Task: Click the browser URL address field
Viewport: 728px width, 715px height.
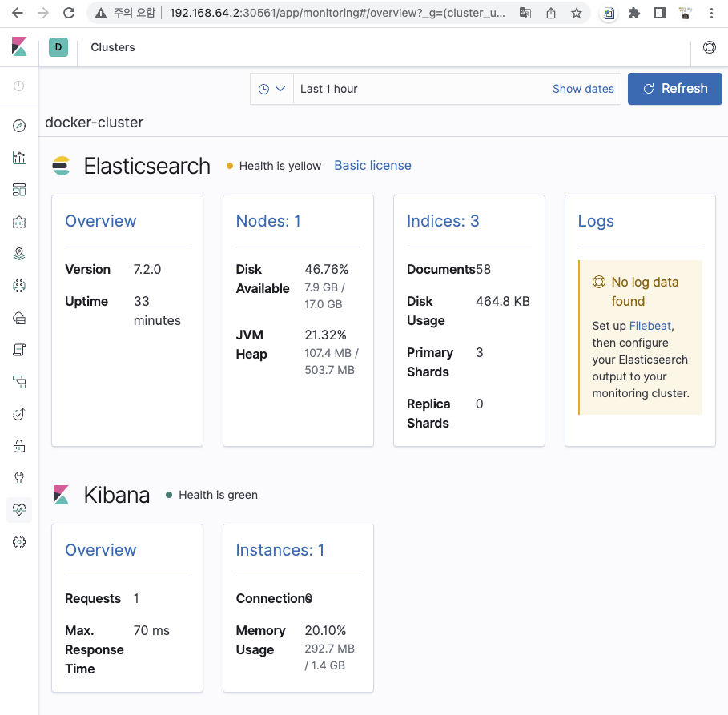Action: coord(337,13)
